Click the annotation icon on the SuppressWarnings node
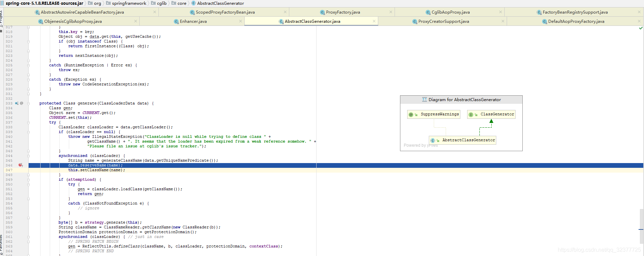 pyautogui.click(x=411, y=114)
